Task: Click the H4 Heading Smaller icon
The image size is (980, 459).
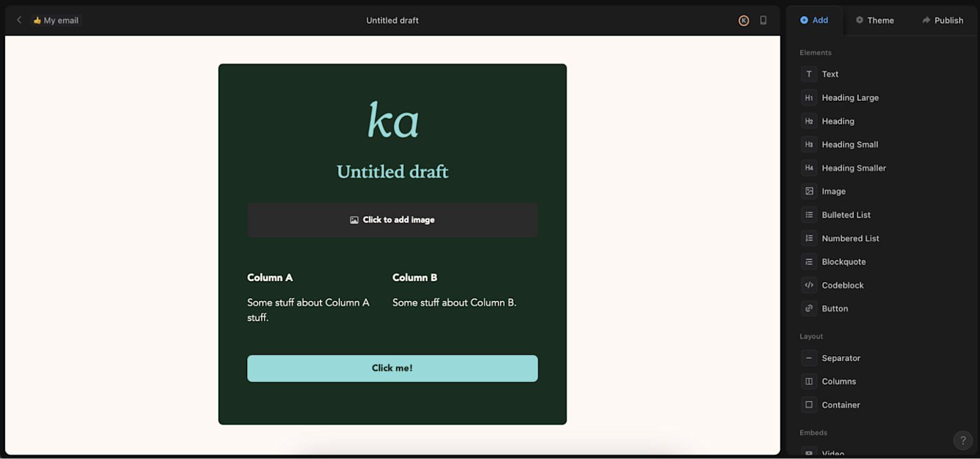Action: [809, 168]
